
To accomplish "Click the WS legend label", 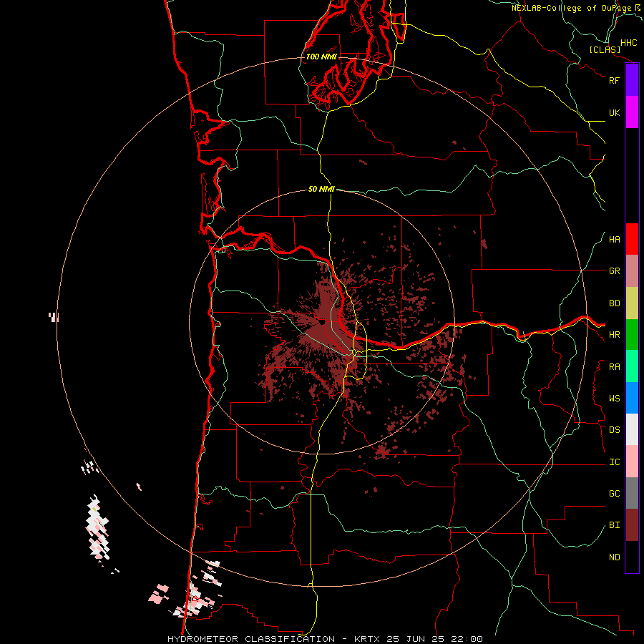I will (x=614, y=399).
